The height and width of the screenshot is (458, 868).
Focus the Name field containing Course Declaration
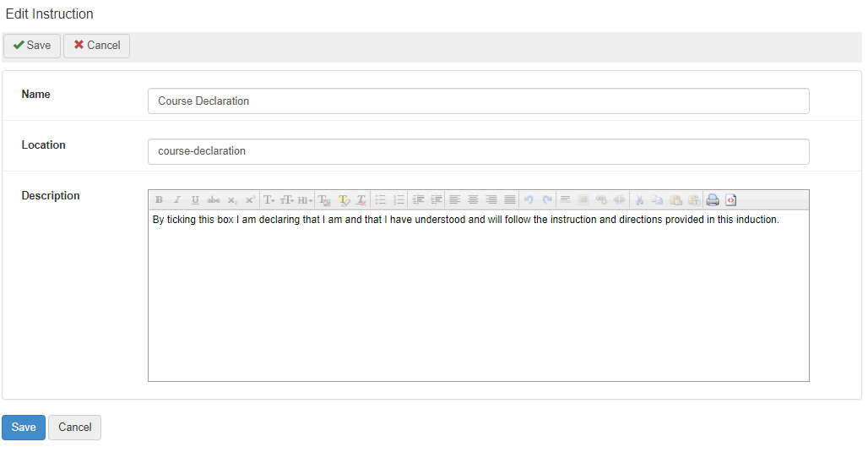click(x=478, y=101)
